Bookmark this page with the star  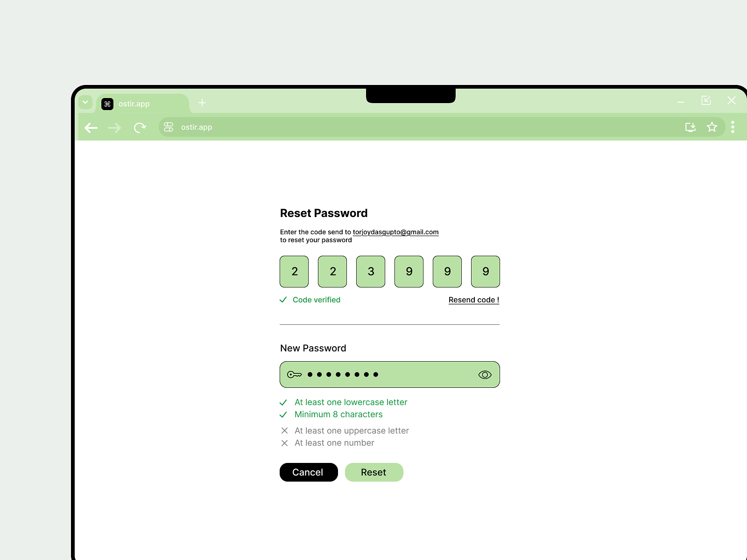tap(712, 127)
